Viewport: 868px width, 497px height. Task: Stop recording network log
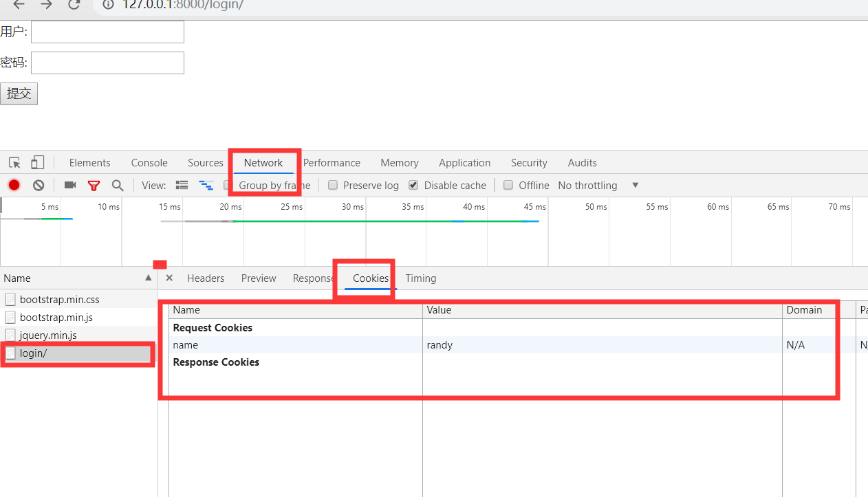pyautogui.click(x=14, y=185)
